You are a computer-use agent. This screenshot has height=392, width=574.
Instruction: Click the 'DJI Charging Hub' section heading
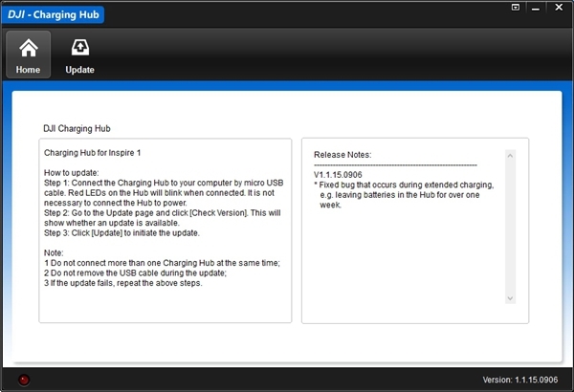coord(77,128)
